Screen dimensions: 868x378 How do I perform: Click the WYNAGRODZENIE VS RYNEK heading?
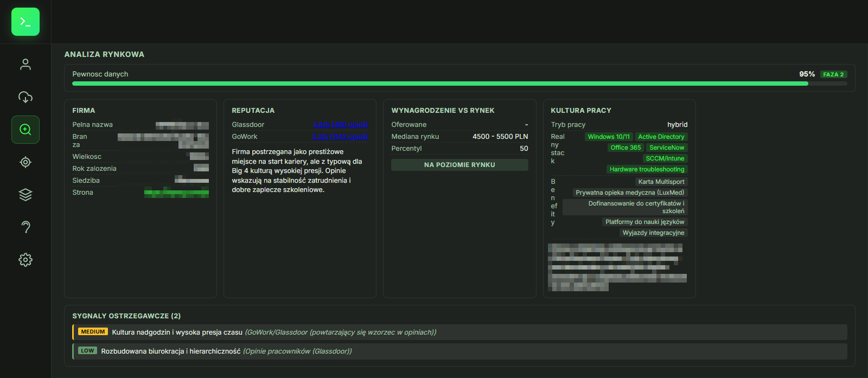tap(443, 110)
